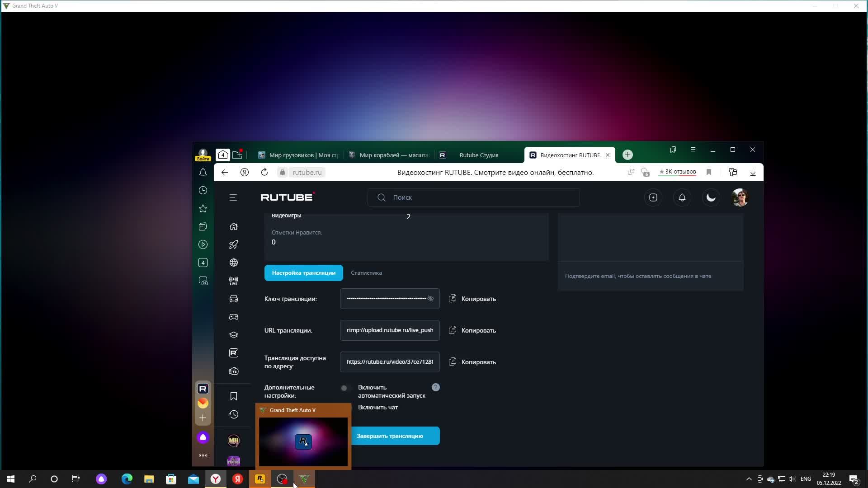This screenshot has width=868, height=488.
Task: Open the watch history sidebar icon
Action: pos(234,414)
